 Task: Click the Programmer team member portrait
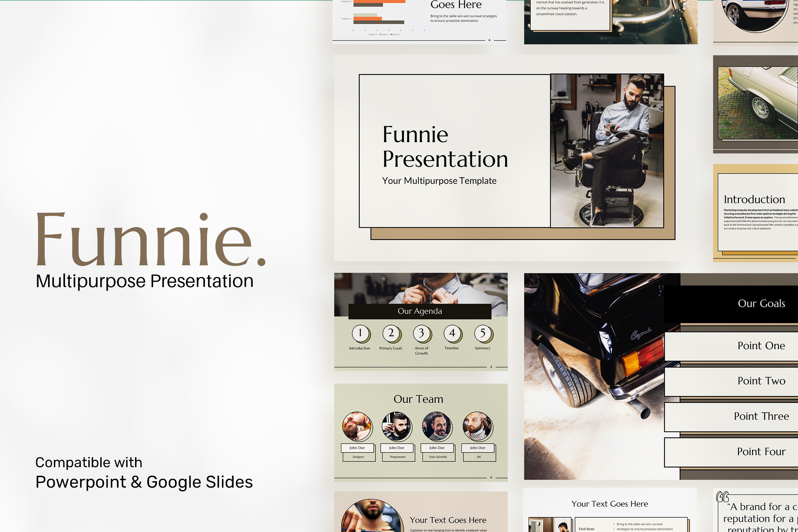click(x=397, y=426)
